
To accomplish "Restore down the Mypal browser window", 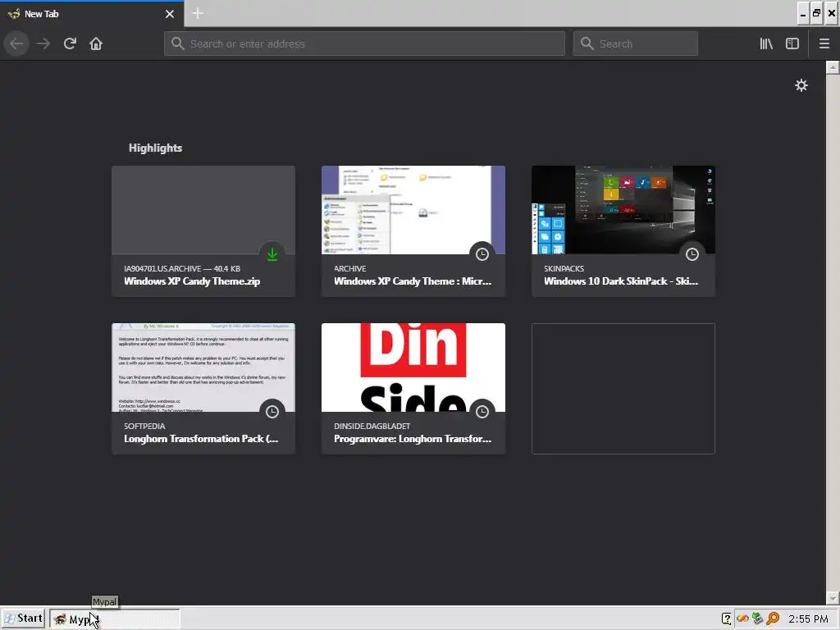I will click(816, 13).
